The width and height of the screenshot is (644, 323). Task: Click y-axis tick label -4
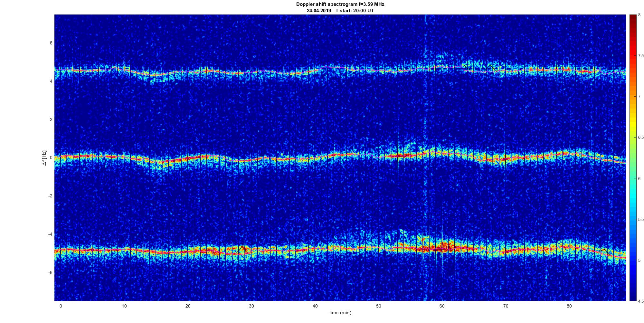(x=50, y=234)
